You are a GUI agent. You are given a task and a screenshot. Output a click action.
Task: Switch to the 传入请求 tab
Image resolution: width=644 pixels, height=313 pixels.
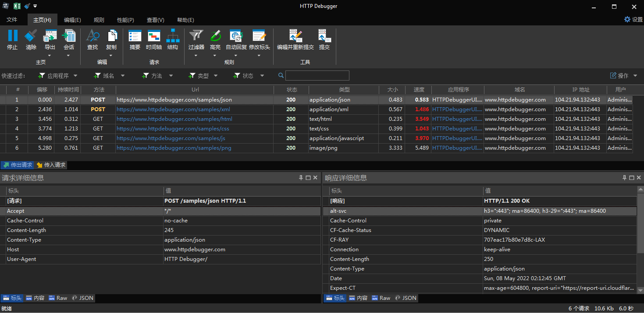(x=51, y=165)
